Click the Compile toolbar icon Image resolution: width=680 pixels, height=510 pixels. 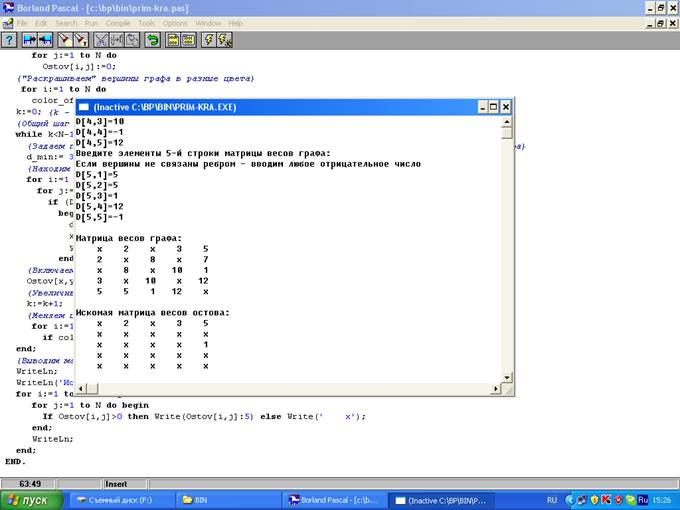pos(173,40)
